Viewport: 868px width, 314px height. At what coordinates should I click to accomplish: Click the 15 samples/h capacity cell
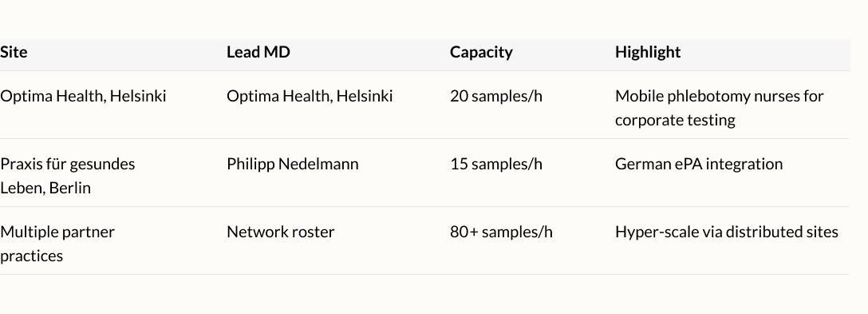pyautogui.click(x=496, y=165)
